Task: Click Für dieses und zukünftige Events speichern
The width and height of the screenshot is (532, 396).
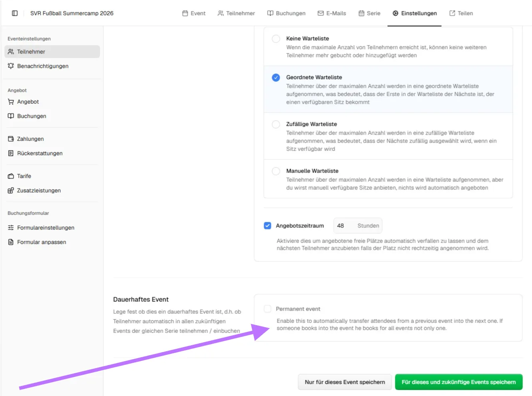Action: point(458,382)
